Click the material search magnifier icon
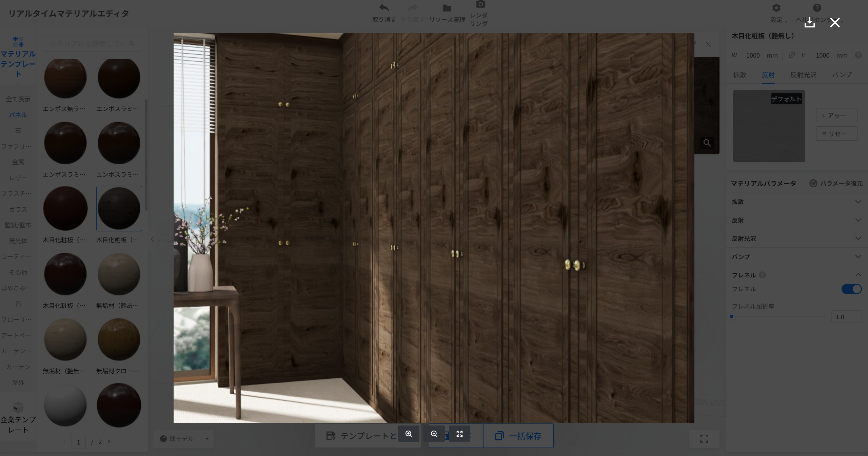868x456 pixels. coord(132,44)
